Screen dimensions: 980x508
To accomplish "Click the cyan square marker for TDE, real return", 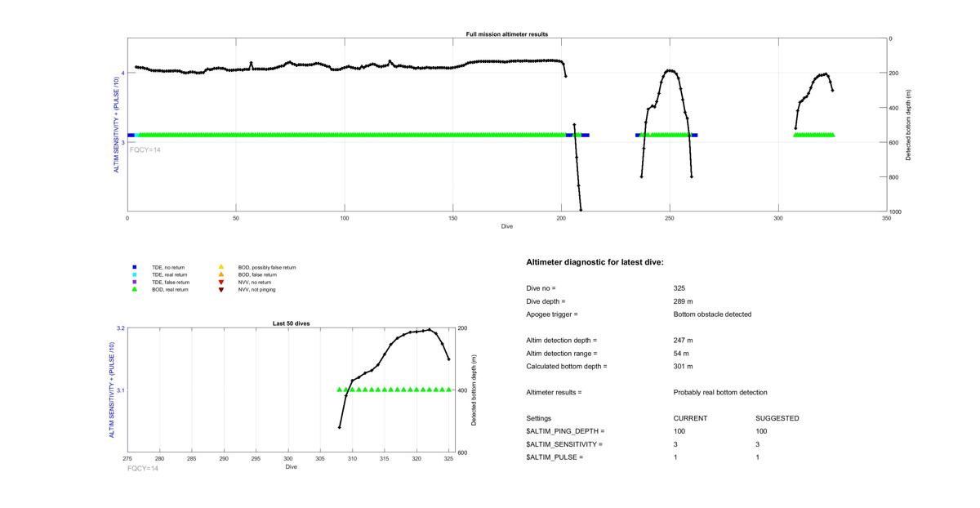I will [135, 274].
